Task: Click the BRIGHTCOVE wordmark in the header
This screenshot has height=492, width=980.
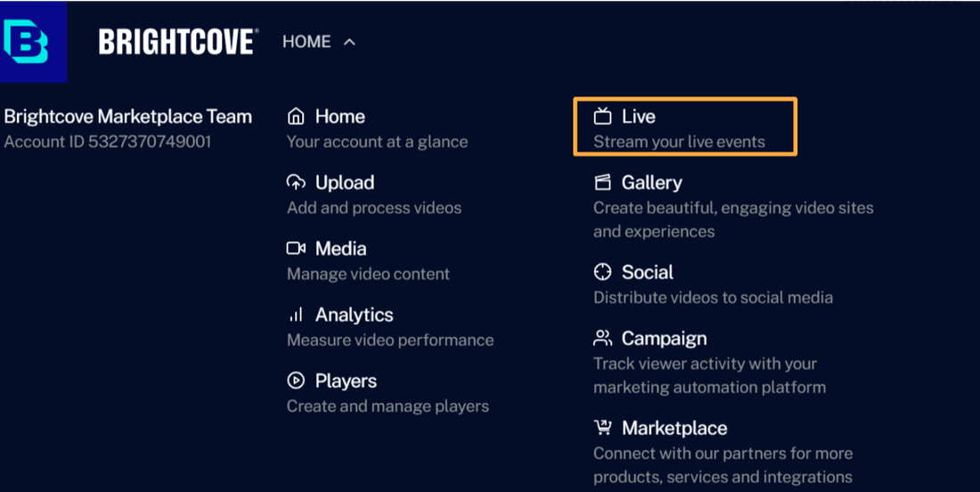Action: pyautogui.click(x=178, y=42)
